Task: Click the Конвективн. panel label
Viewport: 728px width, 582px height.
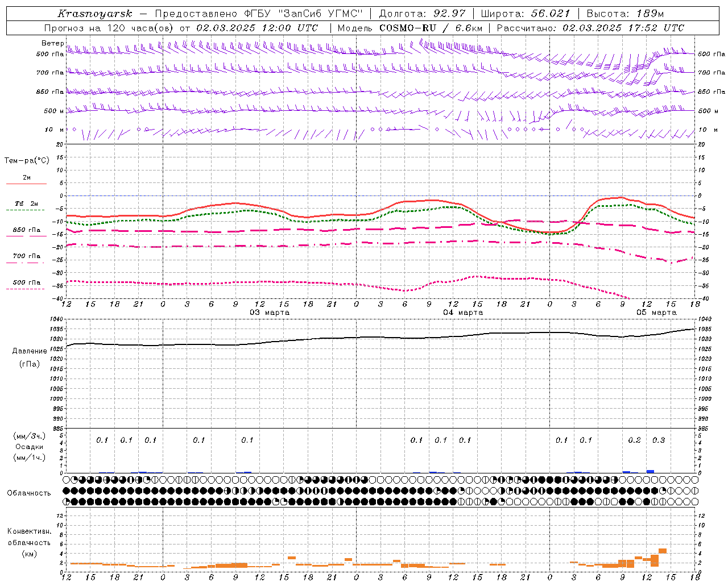Action: [29, 531]
